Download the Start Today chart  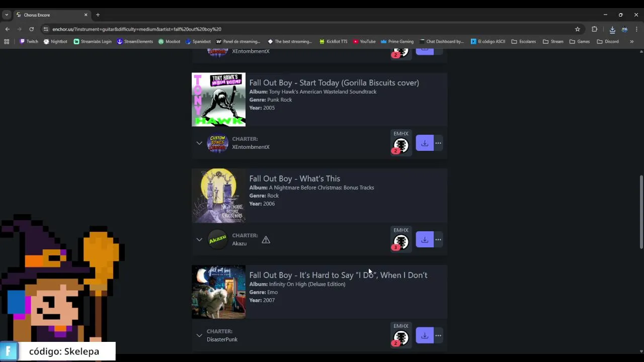click(x=425, y=143)
